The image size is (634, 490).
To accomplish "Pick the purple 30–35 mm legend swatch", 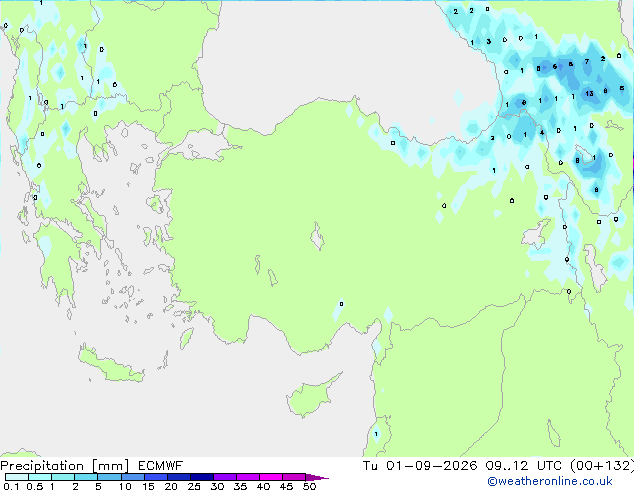I will tap(225, 477).
